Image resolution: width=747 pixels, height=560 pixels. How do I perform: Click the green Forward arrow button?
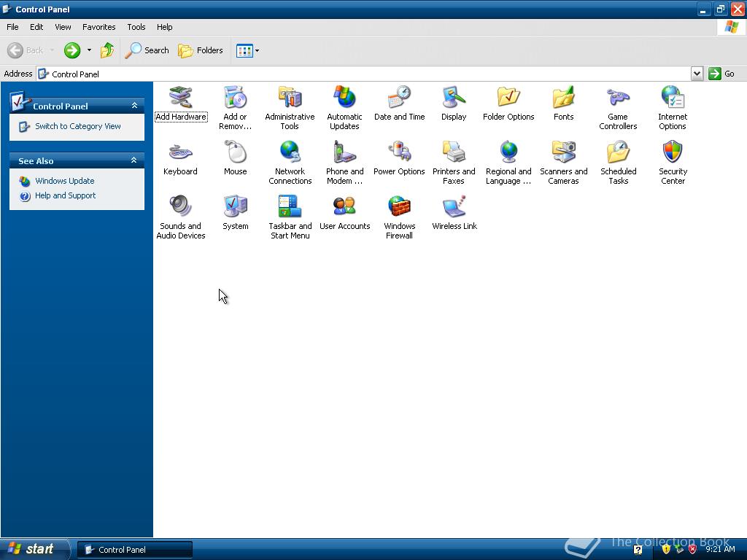click(x=72, y=50)
